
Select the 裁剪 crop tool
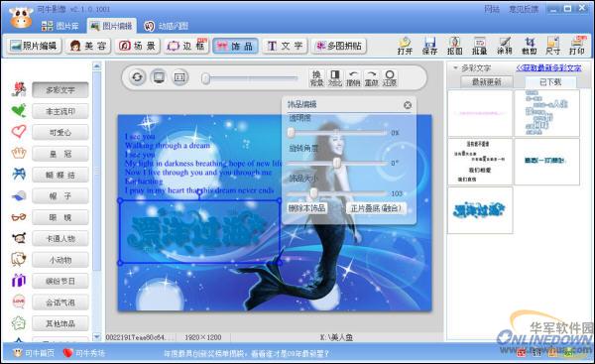click(529, 46)
